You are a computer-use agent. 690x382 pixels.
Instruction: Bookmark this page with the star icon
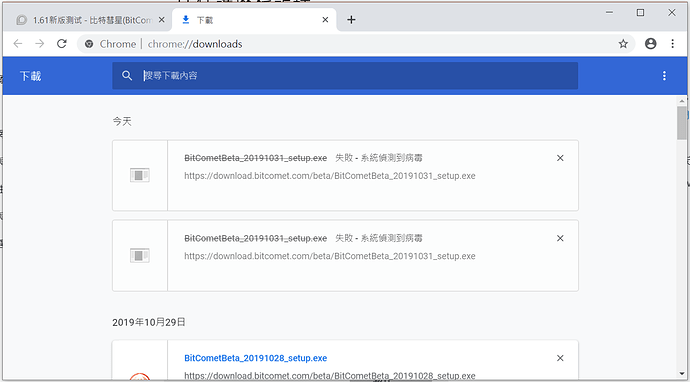click(x=623, y=44)
